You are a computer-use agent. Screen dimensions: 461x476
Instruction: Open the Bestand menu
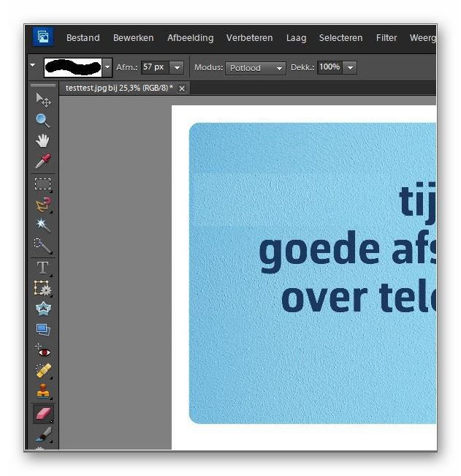(x=83, y=38)
